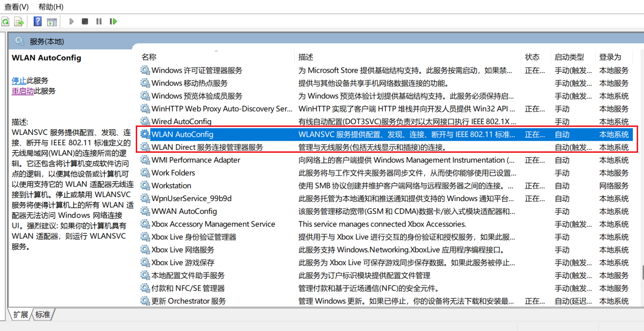Click 此服务为订户标识模块提供配置文件管理 description
The height and width of the screenshot is (331, 644).
[x=364, y=275]
